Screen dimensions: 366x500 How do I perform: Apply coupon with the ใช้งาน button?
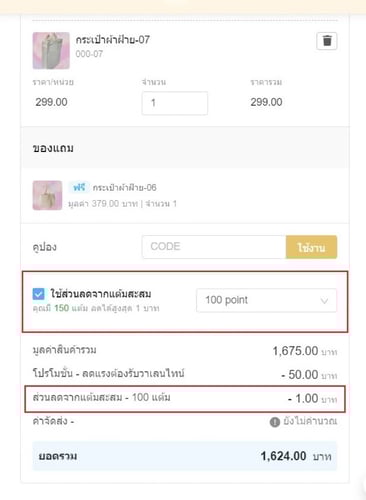pyautogui.click(x=311, y=247)
